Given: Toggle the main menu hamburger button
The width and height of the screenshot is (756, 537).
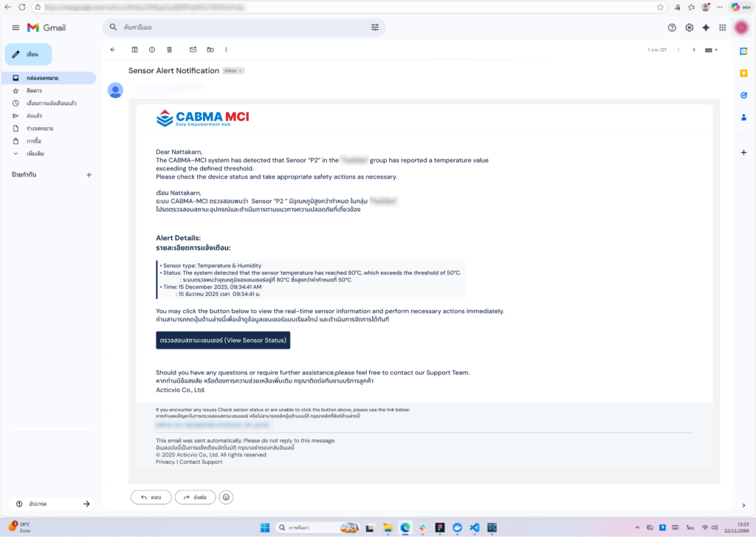Looking at the screenshot, I should pos(16,27).
